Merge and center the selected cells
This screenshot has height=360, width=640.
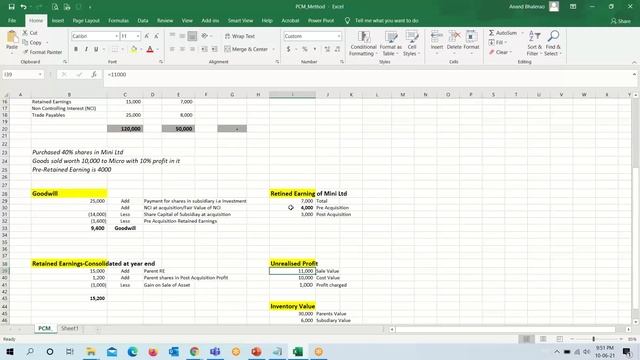(x=246, y=49)
